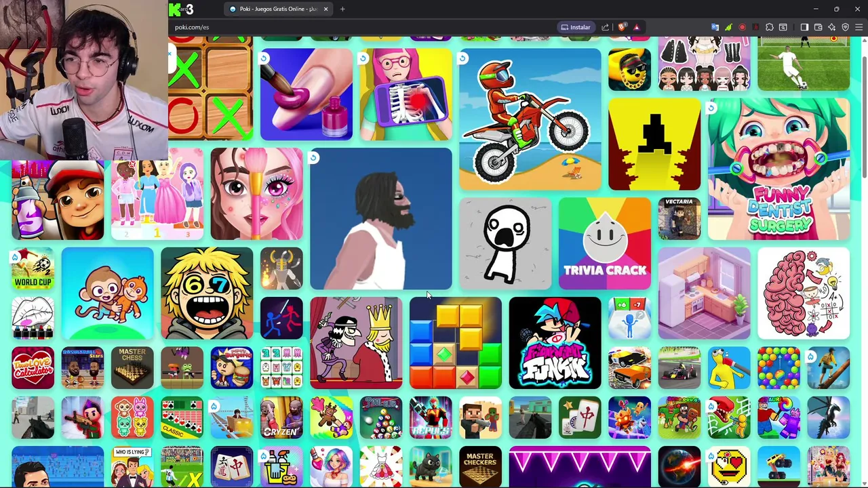Click the Brave Rewards triangle icon
The height and width of the screenshot is (488, 868).
636,27
